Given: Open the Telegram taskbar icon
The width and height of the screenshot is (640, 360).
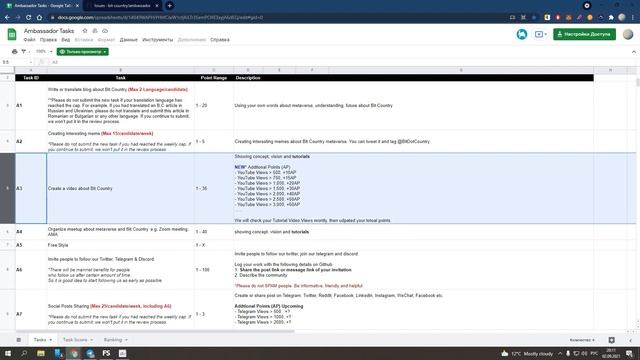Looking at the screenshot, I should pyautogui.click(x=90, y=353).
